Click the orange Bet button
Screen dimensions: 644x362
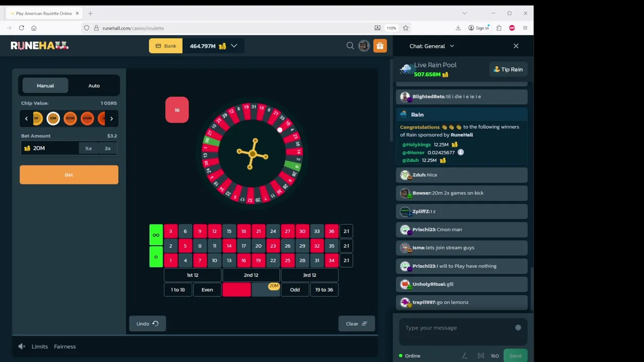pos(69,174)
